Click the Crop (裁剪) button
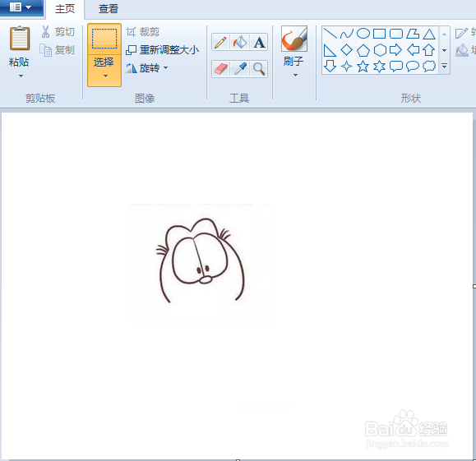This screenshot has width=476, height=461. pos(142,32)
